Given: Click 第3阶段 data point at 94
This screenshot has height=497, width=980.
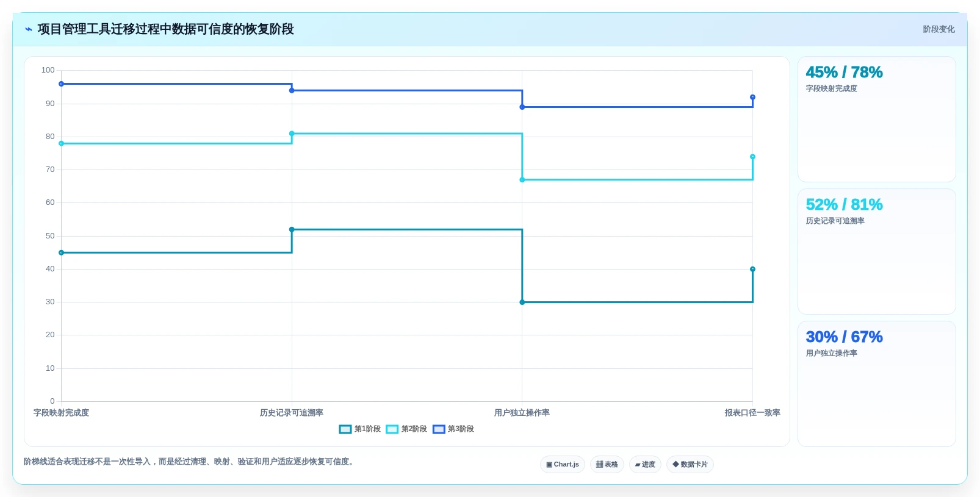Looking at the screenshot, I should pyautogui.click(x=292, y=90).
